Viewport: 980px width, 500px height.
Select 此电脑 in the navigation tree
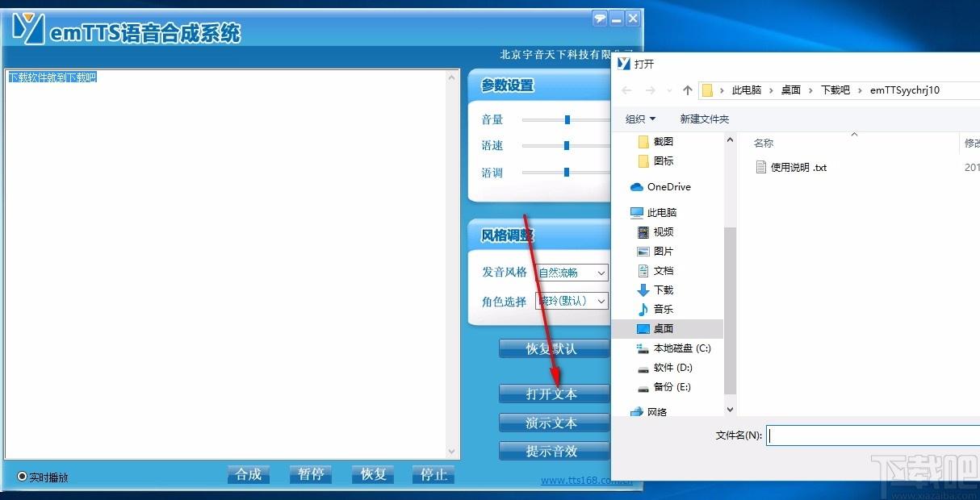[x=653, y=212]
